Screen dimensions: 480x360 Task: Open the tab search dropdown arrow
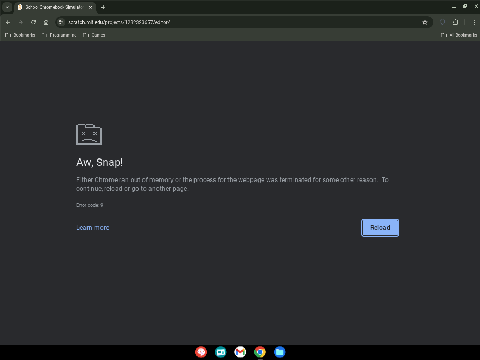tap(7, 7)
